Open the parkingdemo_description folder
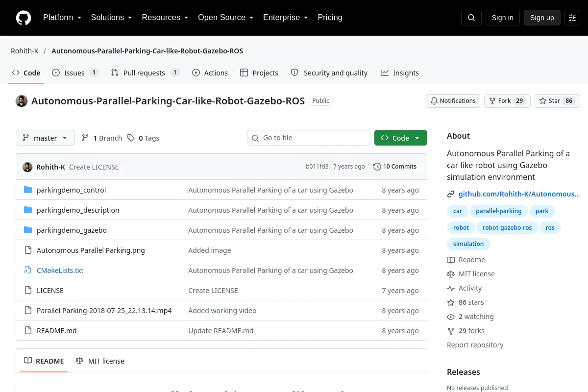This screenshot has width=588, height=392. (78, 210)
